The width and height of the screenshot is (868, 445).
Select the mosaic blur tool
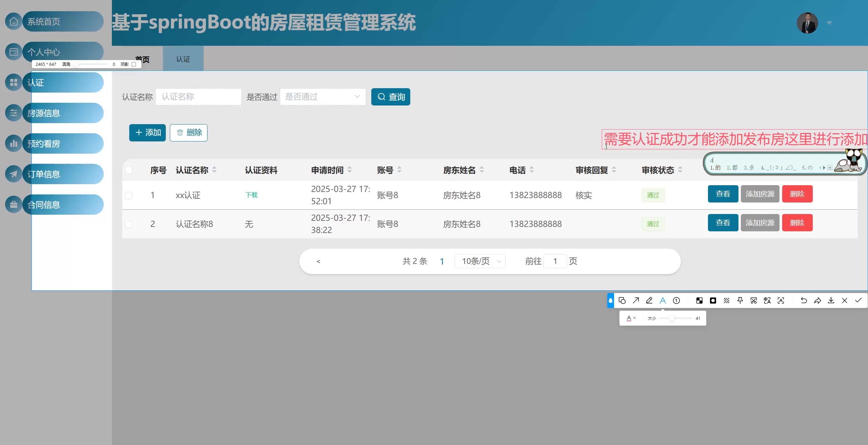click(x=699, y=301)
